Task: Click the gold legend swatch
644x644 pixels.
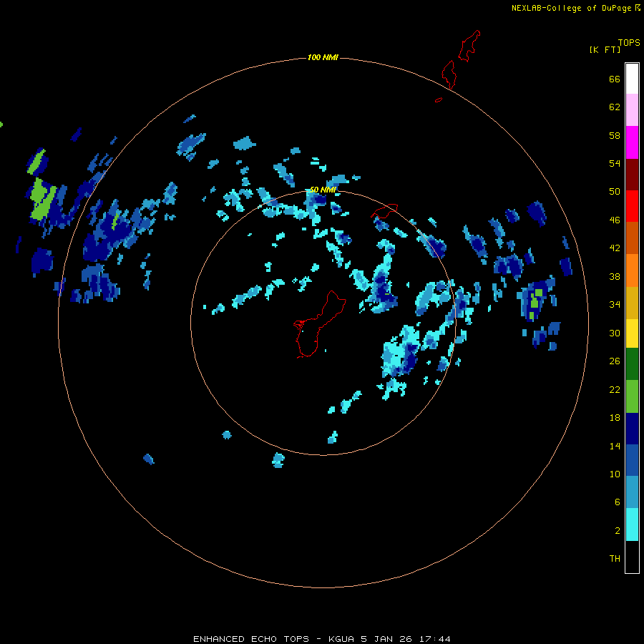Action: point(632,303)
